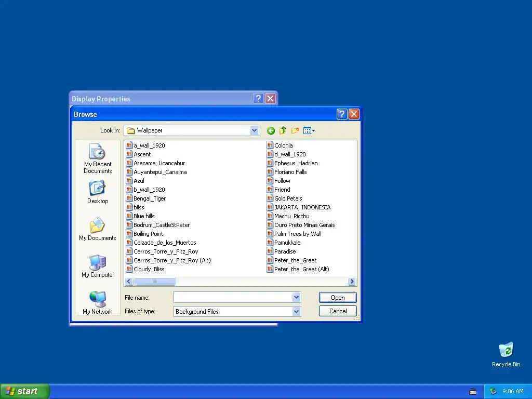Click the Display Properties help button

tap(258, 99)
